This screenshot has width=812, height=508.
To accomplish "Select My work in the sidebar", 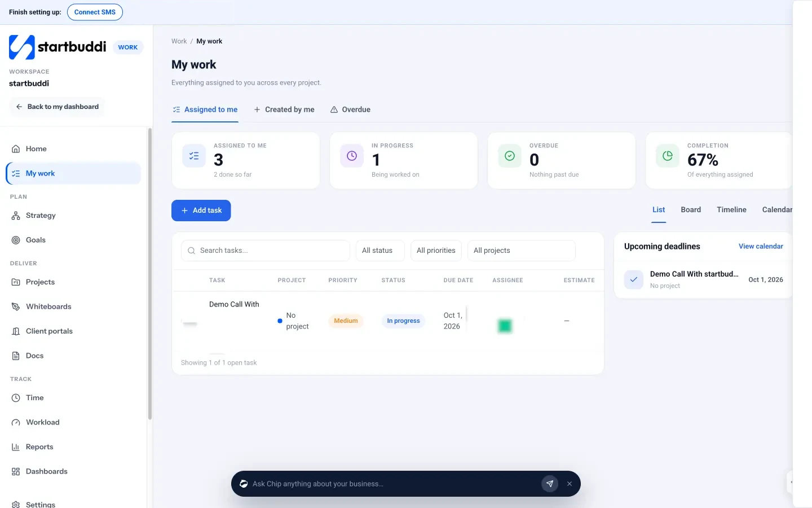I will (73, 173).
